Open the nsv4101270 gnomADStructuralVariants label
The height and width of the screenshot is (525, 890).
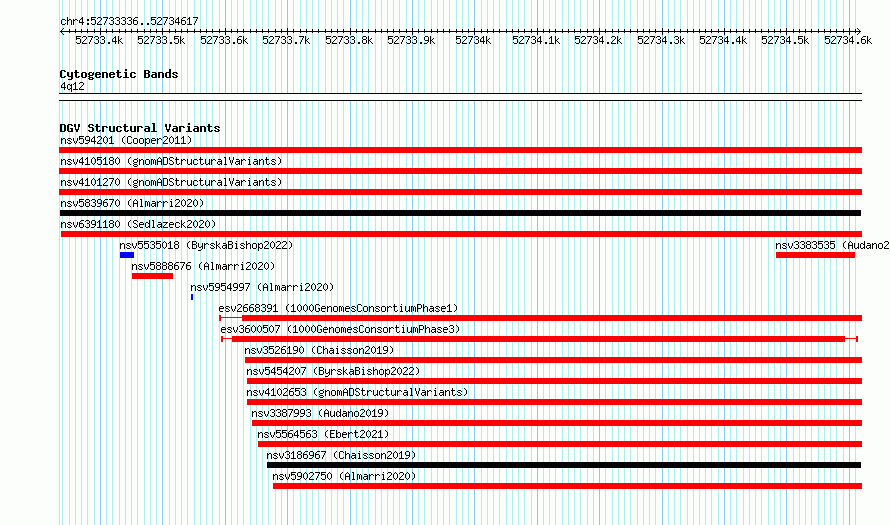(171, 182)
